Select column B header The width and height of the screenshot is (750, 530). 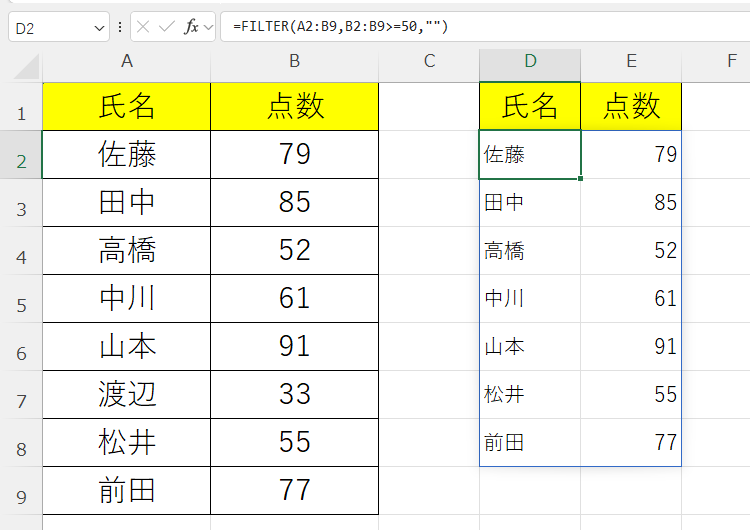(x=295, y=61)
